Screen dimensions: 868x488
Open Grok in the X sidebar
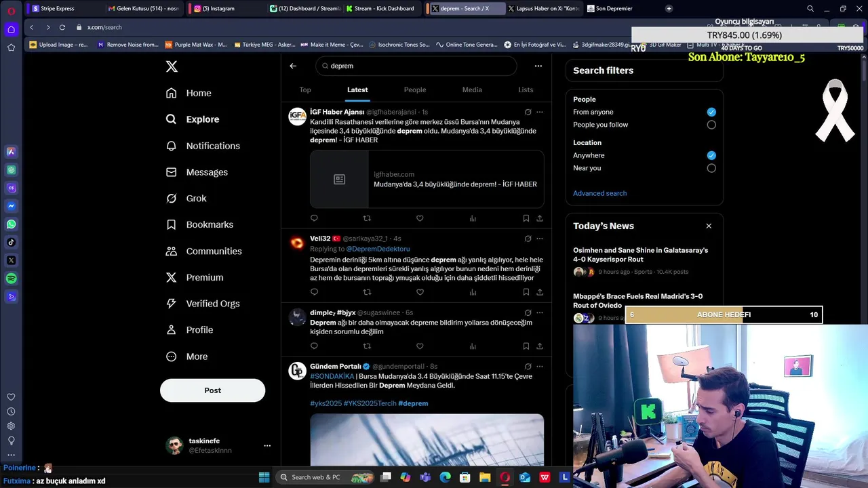click(x=186, y=199)
